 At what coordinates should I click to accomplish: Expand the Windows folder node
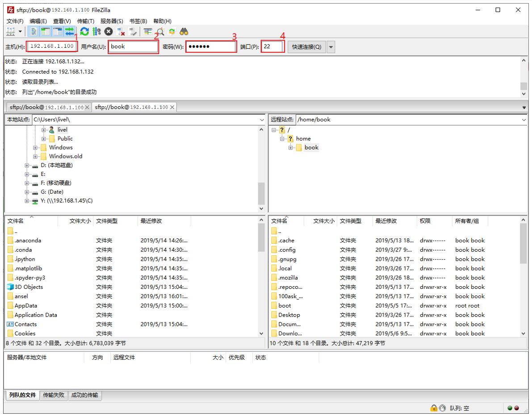[35, 147]
